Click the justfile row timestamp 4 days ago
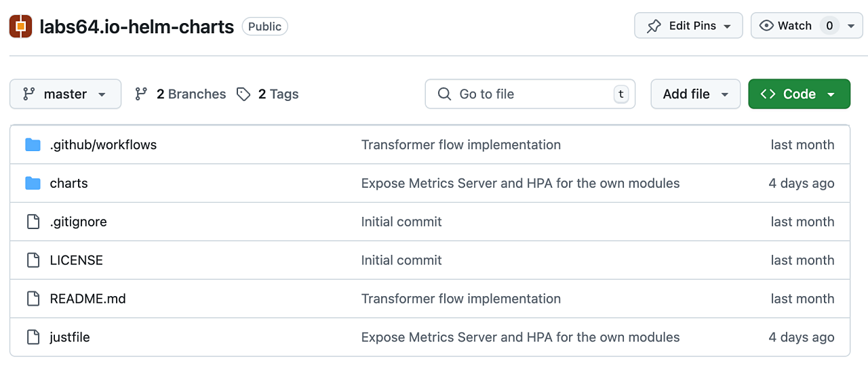Image resolution: width=868 pixels, height=368 pixels. tap(802, 338)
